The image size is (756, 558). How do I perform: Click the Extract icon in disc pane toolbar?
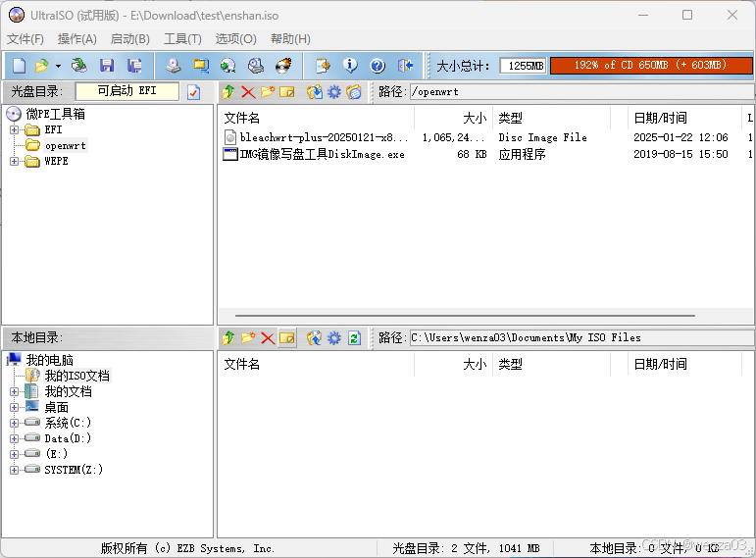(x=315, y=91)
